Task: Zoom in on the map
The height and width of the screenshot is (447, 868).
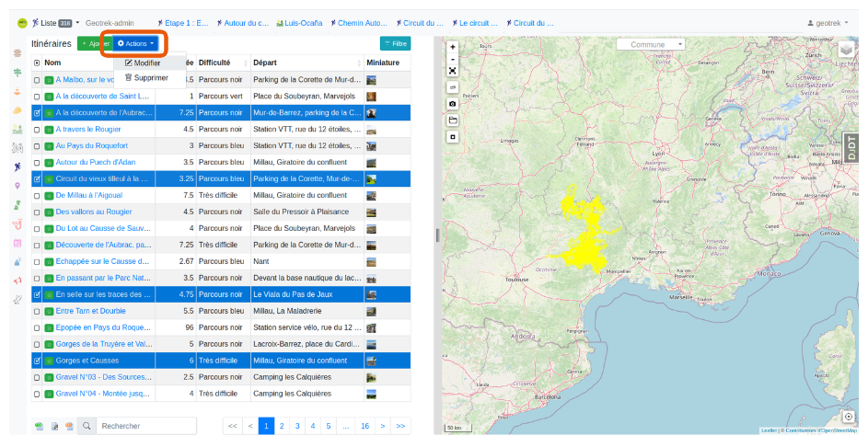Action: (x=453, y=47)
